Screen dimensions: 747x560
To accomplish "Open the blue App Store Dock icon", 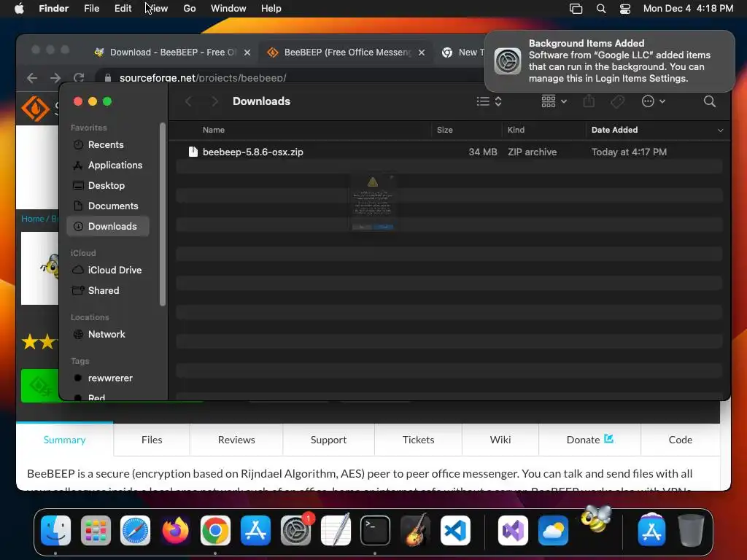I will (255, 530).
